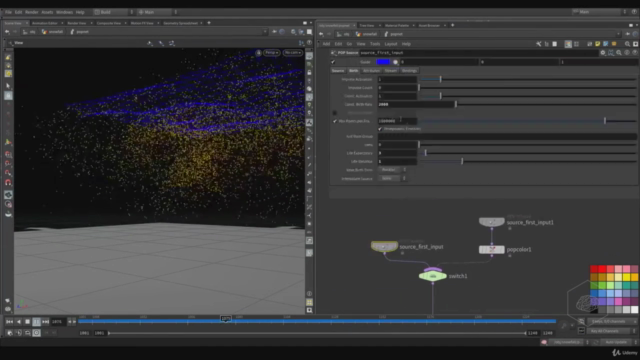
Task: Open the Build desktop dropdown
Action: (113, 12)
